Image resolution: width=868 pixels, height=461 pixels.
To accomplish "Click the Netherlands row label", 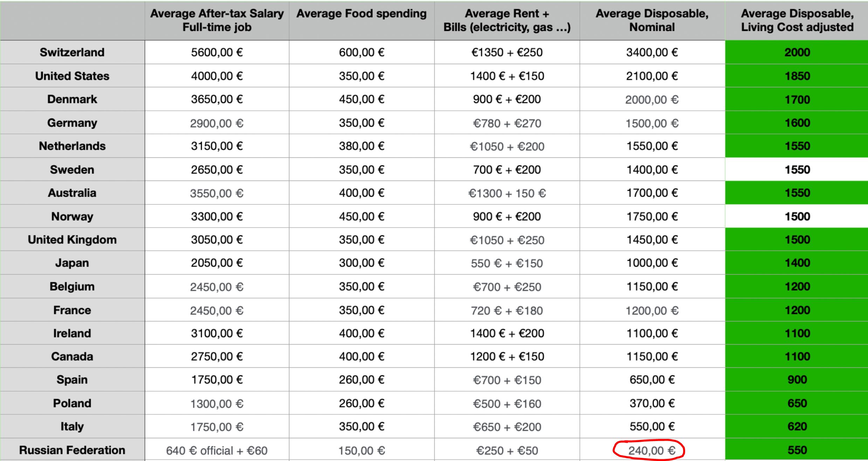I will coord(72,146).
